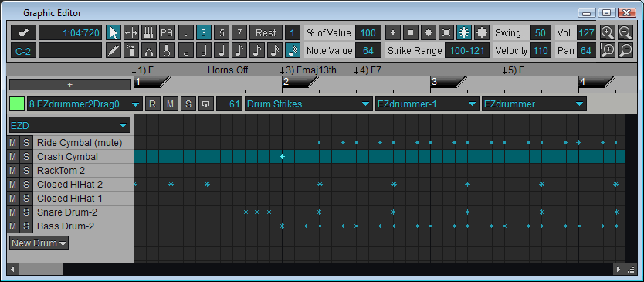Solo the Snare Drum-2 row
Screen dimensions: 644x282
coord(26,212)
